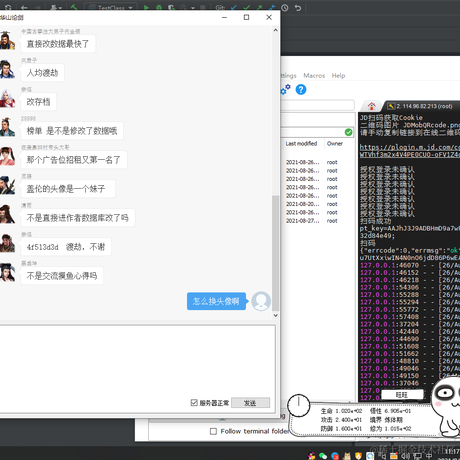Open the Macros menu in MobaXterm

coord(314,76)
